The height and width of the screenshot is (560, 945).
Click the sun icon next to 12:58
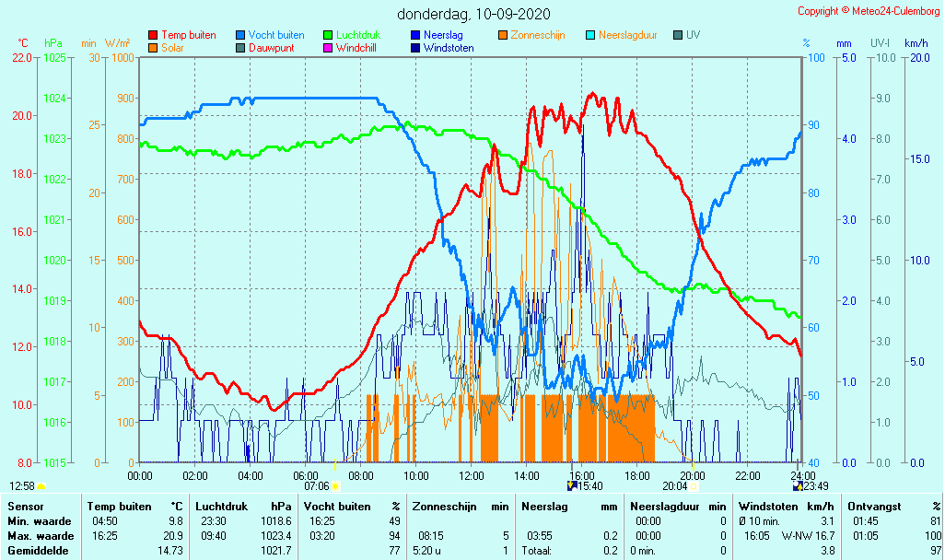pyautogui.click(x=41, y=485)
